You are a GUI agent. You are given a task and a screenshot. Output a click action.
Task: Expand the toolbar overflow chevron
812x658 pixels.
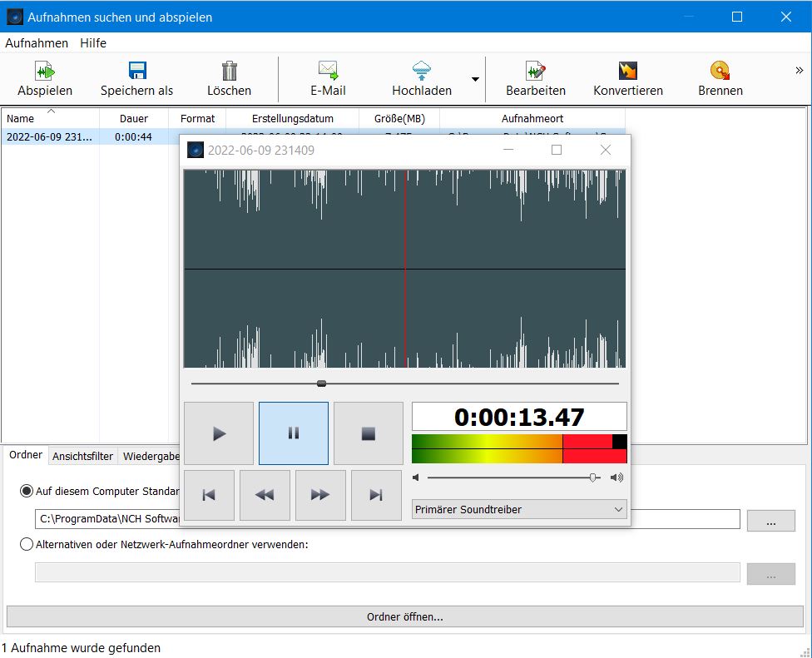pos(800,71)
